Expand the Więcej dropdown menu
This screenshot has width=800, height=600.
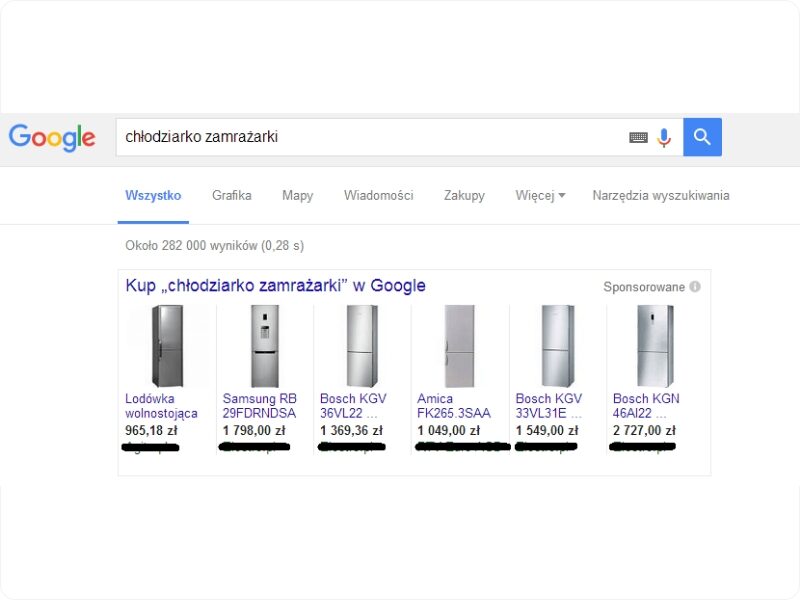click(x=540, y=196)
